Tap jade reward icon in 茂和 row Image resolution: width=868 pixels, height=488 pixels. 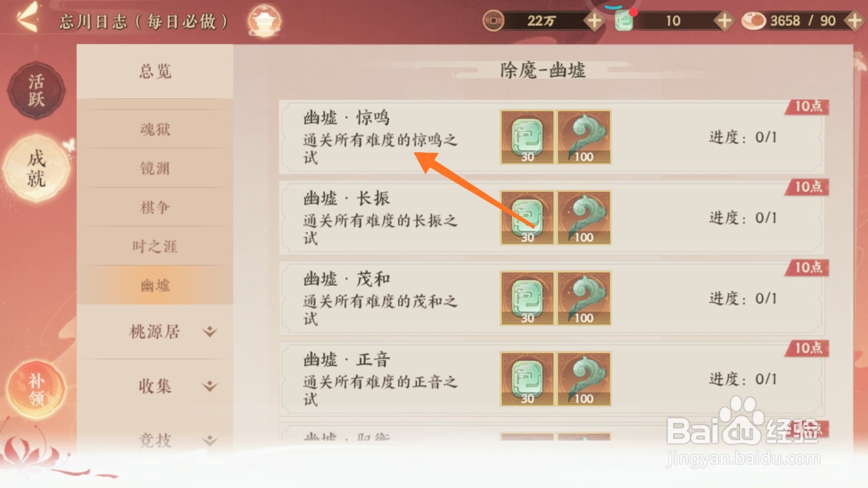tap(527, 298)
